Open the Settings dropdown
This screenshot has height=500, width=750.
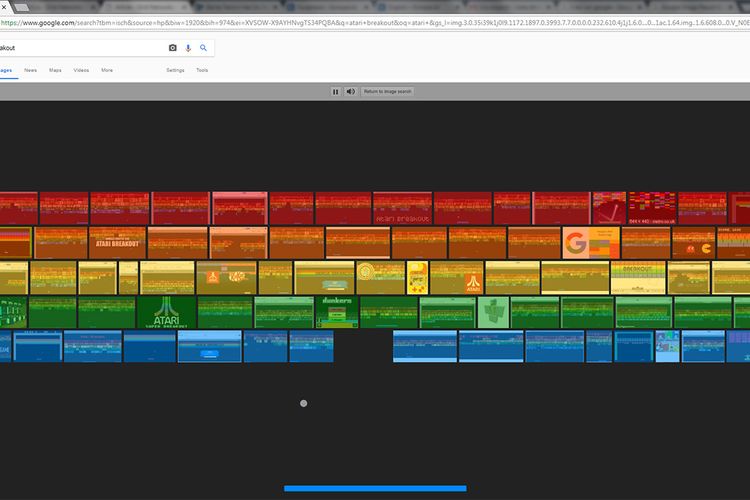(175, 70)
